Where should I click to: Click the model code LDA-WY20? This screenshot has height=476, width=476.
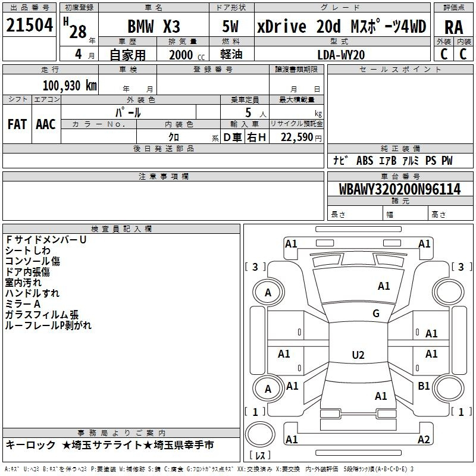pyautogui.click(x=341, y=55)
